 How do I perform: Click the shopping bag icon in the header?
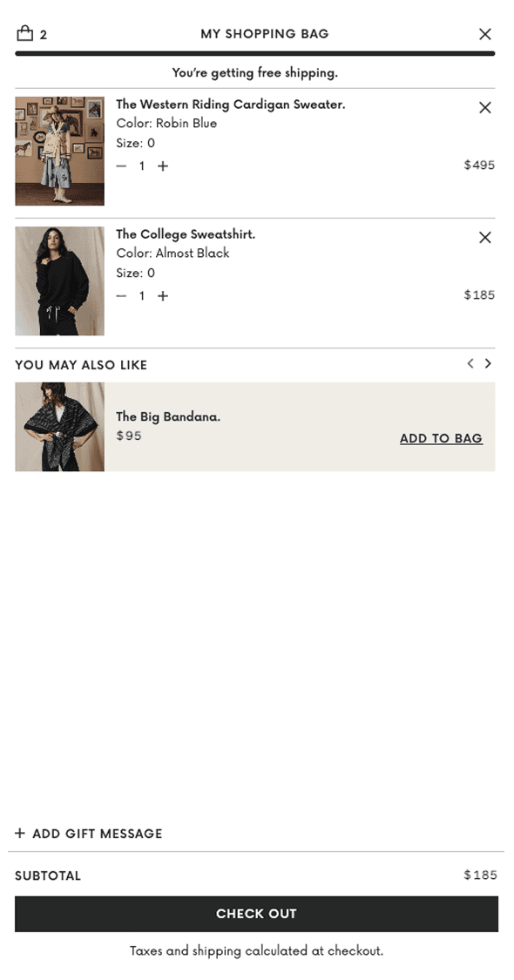click(x=25, y=32)
